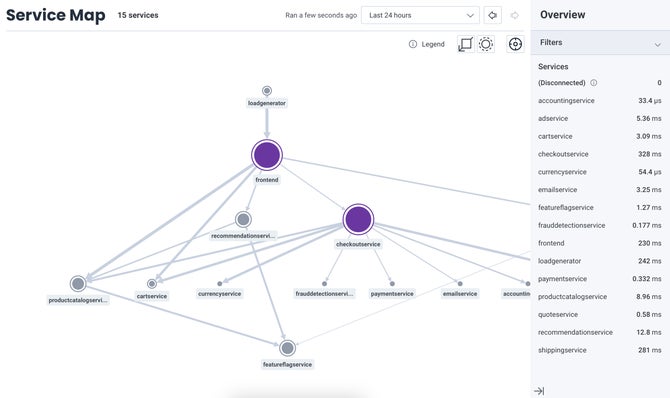The height and width of the screenshot is (398, 670).
Task: Click the forward navigation arrow icon
Action: point(514,15)
